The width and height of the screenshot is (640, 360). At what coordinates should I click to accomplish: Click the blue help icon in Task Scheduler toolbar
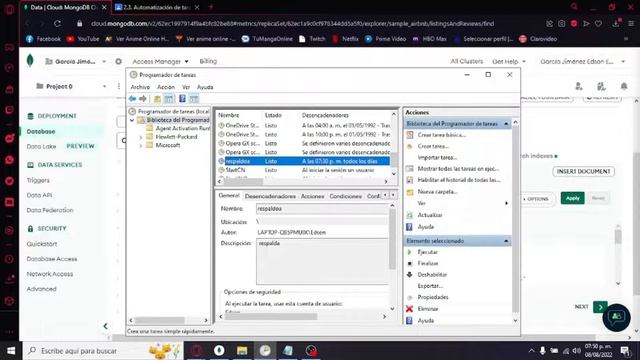tap(182, 99)
